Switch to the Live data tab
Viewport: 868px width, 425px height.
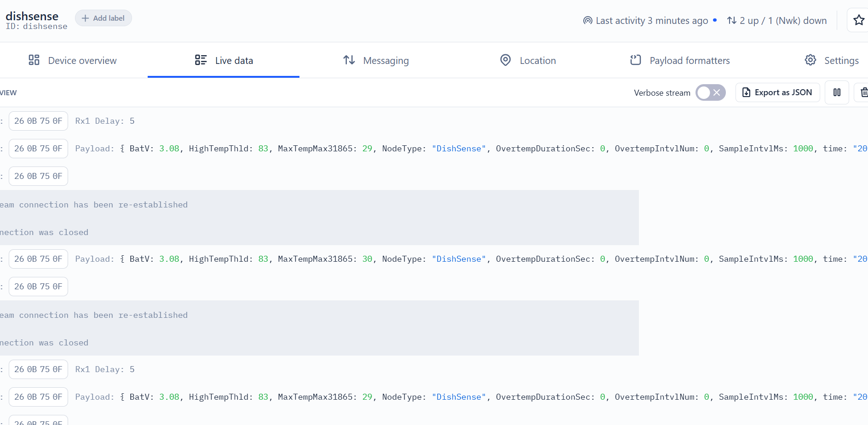pos(224,60)
